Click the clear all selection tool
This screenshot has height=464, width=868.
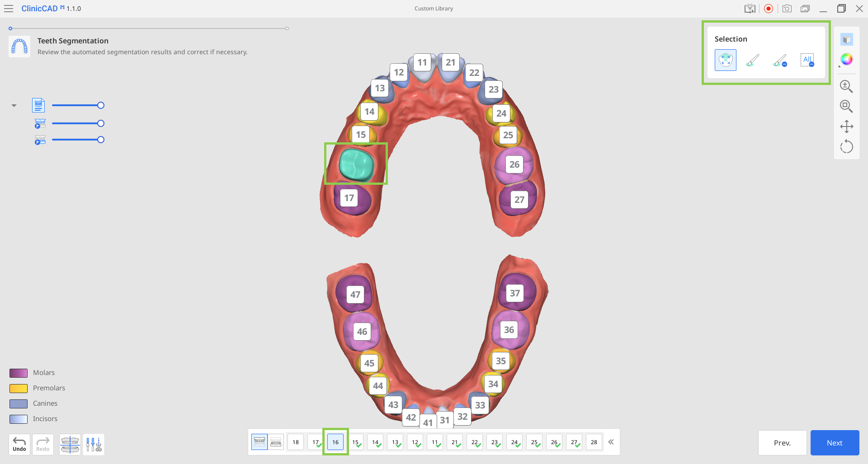pyautogui.click(x=807, y=60)
